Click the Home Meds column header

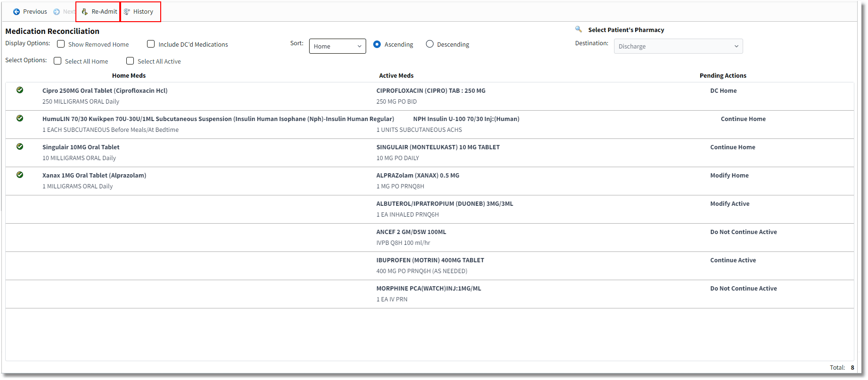129,76
